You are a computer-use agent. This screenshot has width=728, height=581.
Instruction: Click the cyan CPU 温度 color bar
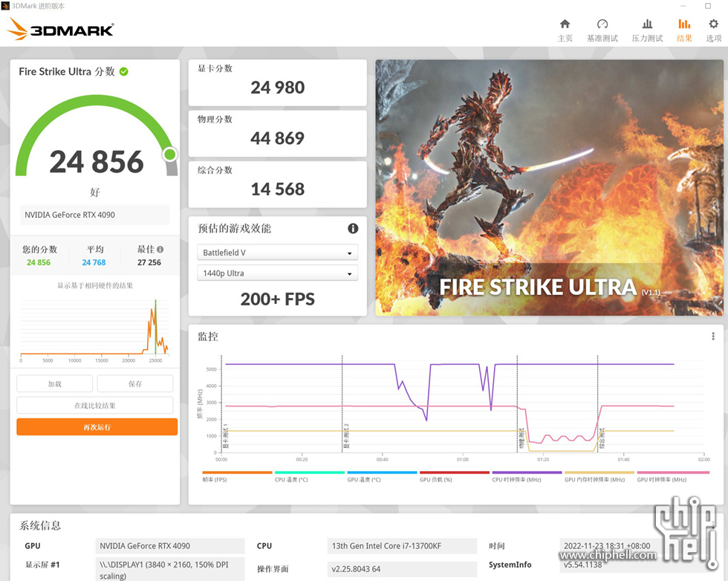coord(310,472)
